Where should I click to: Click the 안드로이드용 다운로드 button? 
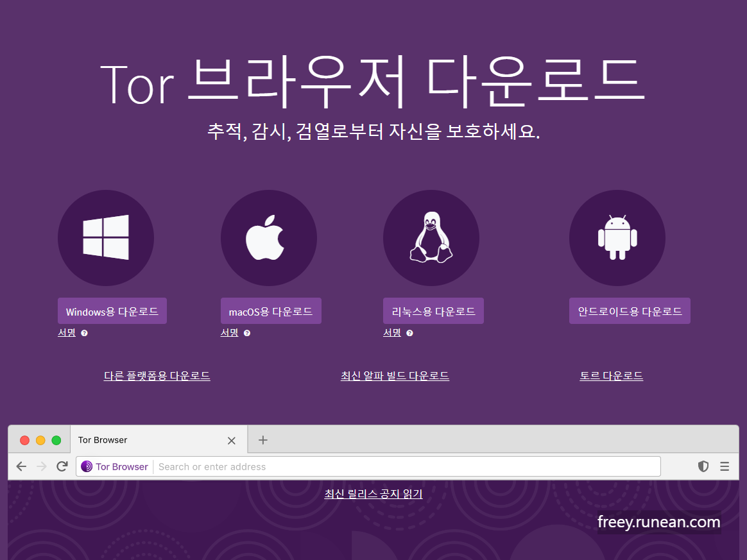pos(630,310)
